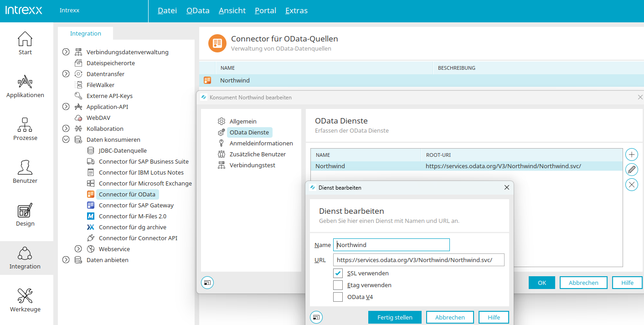
Task: Click the Connector API plug icon
Action: point(90,238)
